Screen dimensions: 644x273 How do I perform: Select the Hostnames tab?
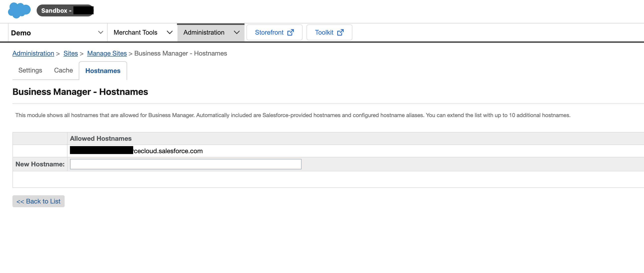coord(103,71)
